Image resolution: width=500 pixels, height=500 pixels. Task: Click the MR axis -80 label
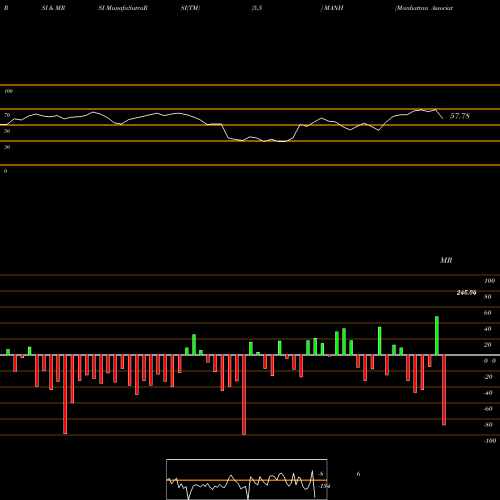pos(488,425)
